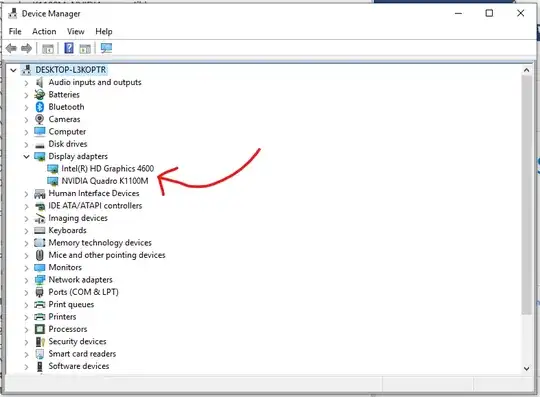The image size is (540, 397).
Task: Expand the Monitors category chevron
Action: coord(26,268)
